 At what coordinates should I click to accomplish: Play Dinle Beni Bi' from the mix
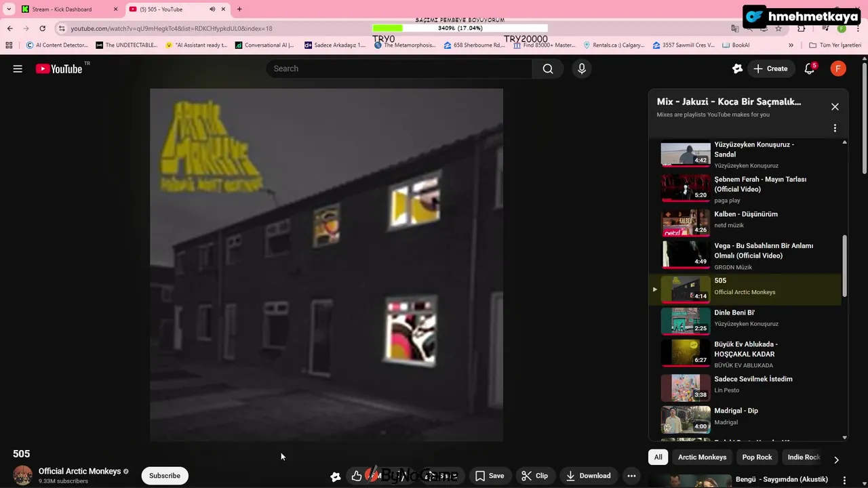(745, 321)
